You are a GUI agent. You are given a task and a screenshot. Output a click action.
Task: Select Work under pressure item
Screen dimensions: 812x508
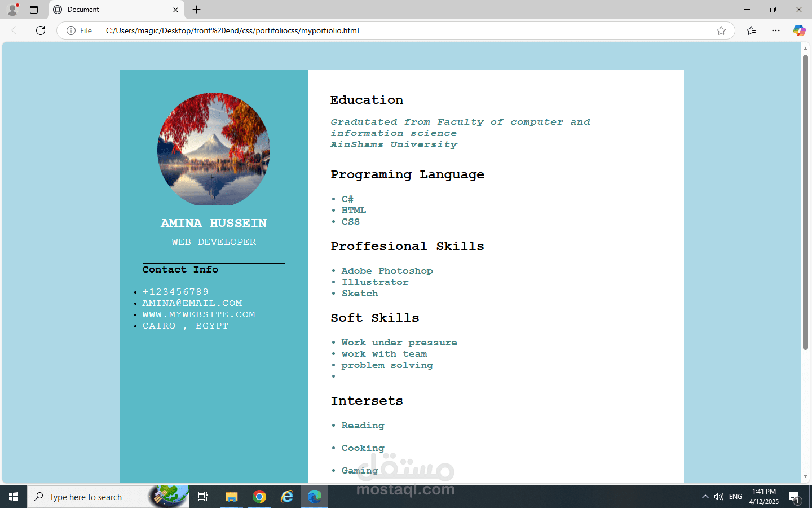[399, 343]
